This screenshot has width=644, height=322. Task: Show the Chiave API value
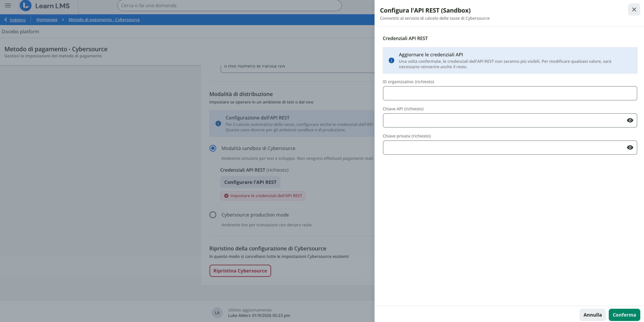click(630, 120)
